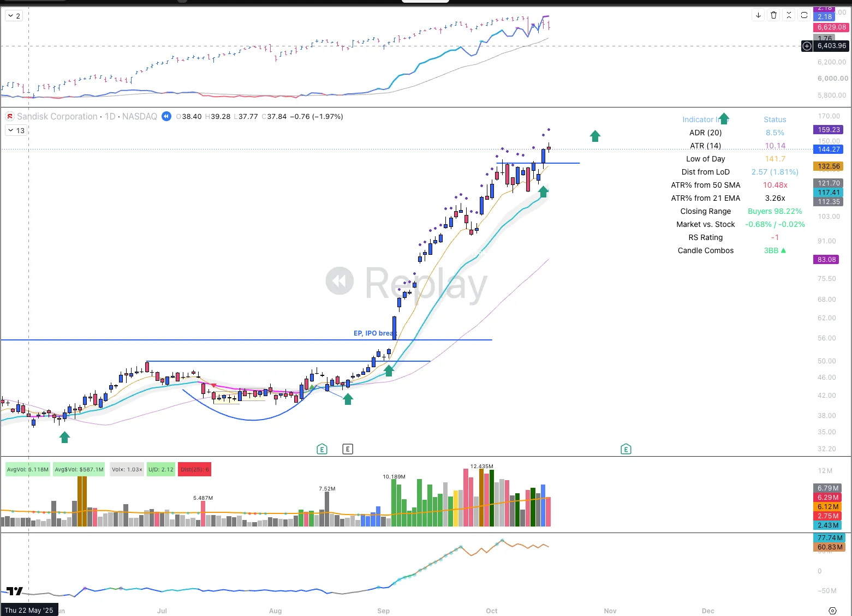Delete the top pane with trash icon
Viewport: 852px width, 616px height.
click(773, 15)
